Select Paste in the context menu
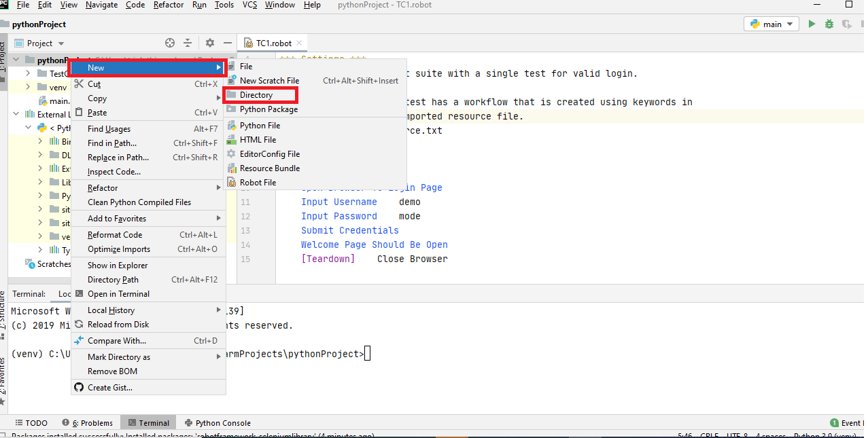Viewport: 868px width, 438px height. [147, 113]
